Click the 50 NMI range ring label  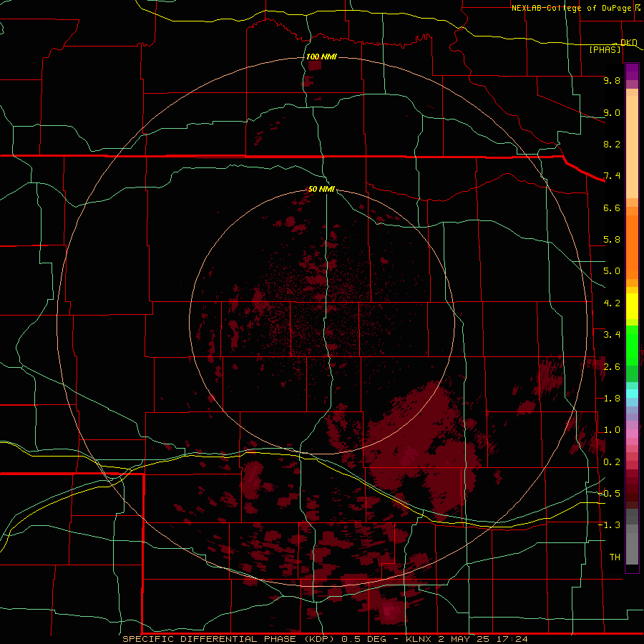[x=321, y=189]
